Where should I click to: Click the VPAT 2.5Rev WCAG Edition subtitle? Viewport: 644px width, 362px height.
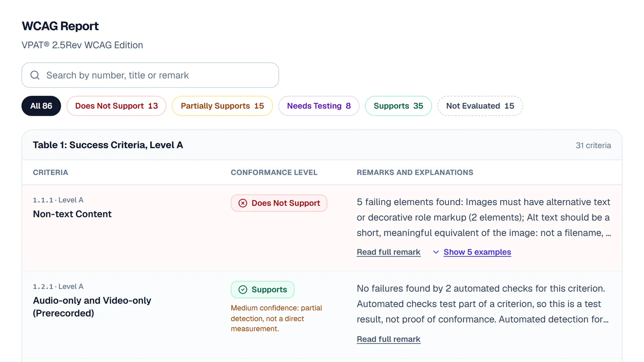(x=83, y=45)
